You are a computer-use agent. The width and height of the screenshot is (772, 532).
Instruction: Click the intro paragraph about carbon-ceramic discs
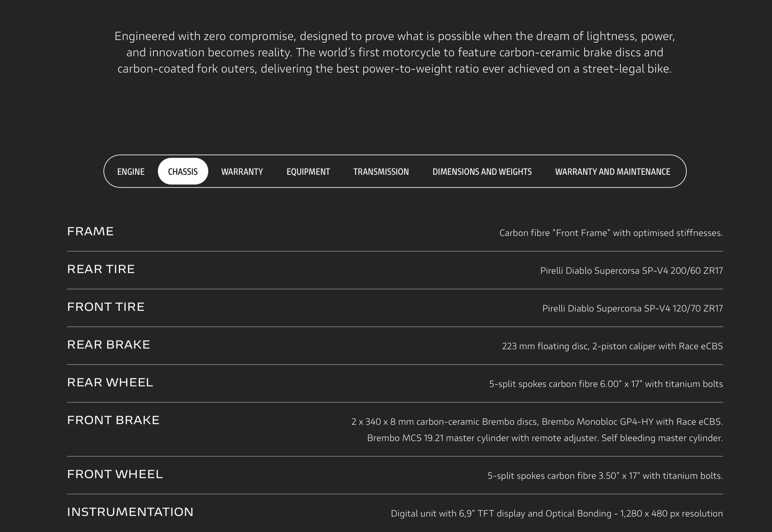tap(394, 53)
